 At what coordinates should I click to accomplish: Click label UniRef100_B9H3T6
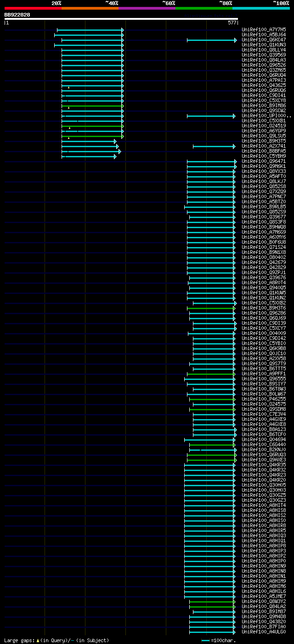click(264, 308)
